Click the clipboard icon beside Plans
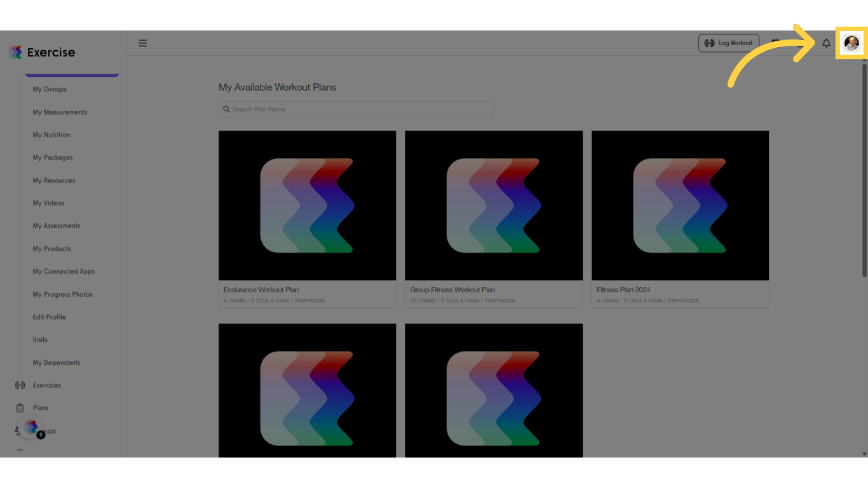The image size is (868, 488). point(20,408)
